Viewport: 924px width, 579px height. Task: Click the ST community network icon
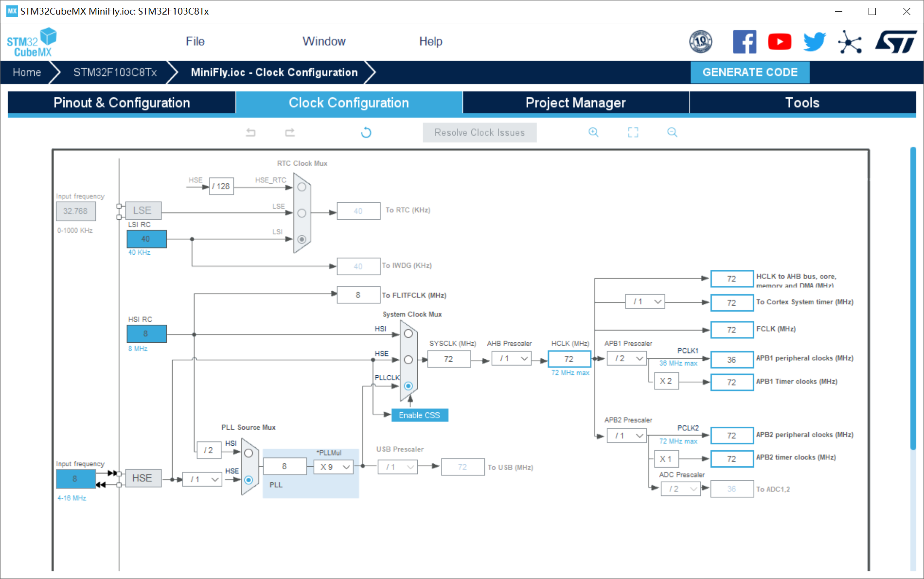(850, 42)
